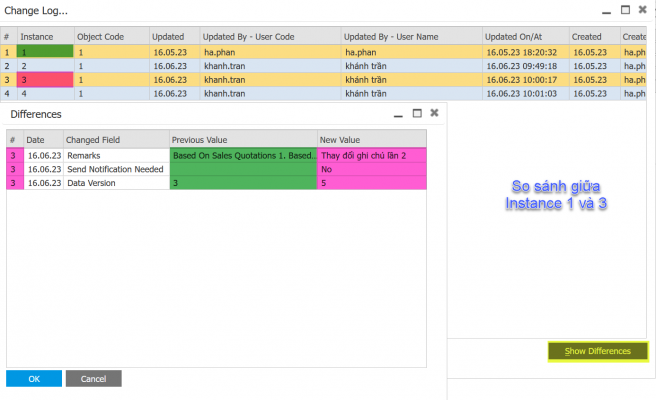656x400 pixels.
Task: Click the 'Data Version' field cell
Action: [116, 183]
